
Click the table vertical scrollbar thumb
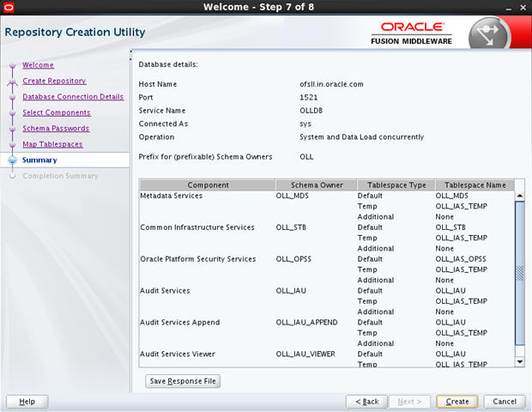click(x=520, y=273)
